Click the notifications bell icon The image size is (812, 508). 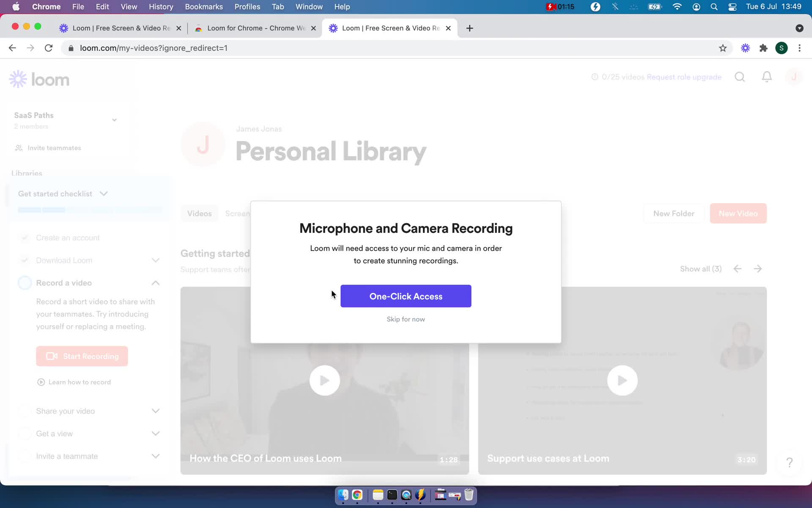click(x=767, y=77)
